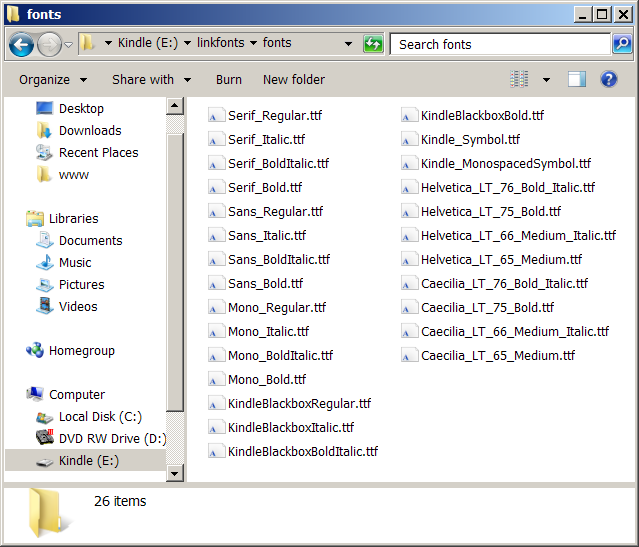Image resolution: width=639 pixels, height=547 pixels.
Task: Select Kindle (E:) in the navigation pane
Action: point(86,461)
